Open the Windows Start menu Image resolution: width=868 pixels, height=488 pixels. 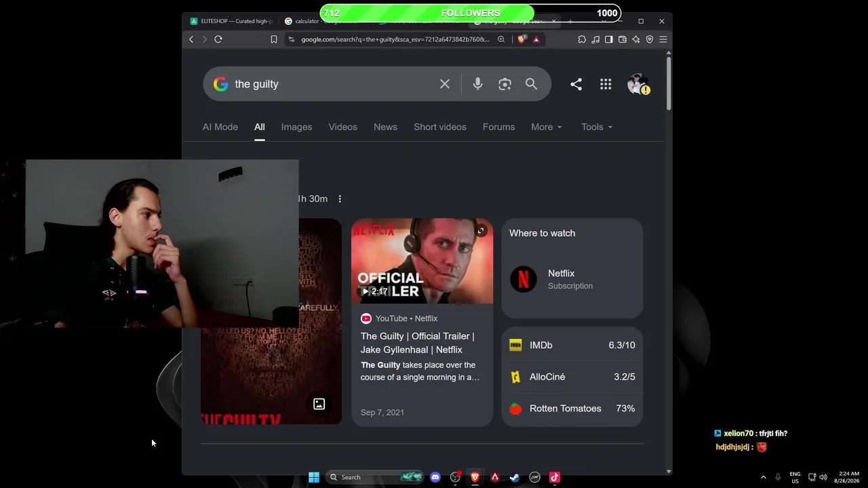[314, 477]
